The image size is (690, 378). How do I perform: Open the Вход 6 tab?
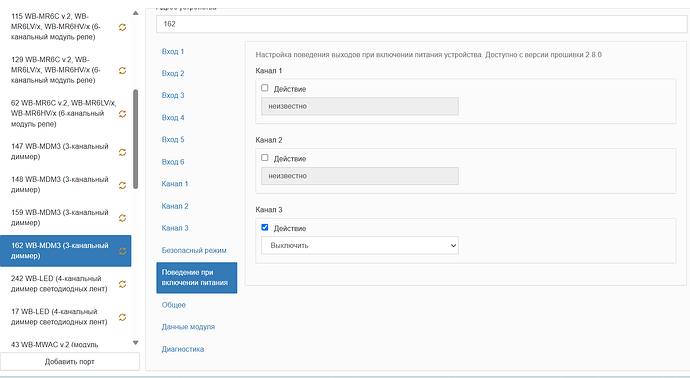coord(173,162)
